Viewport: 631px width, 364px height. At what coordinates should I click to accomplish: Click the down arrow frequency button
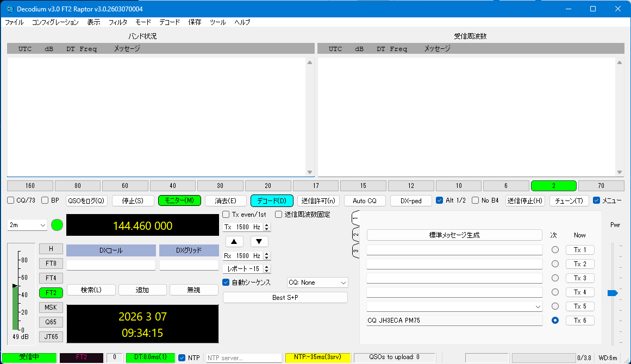pyautogui.click(x=259, y=241)
